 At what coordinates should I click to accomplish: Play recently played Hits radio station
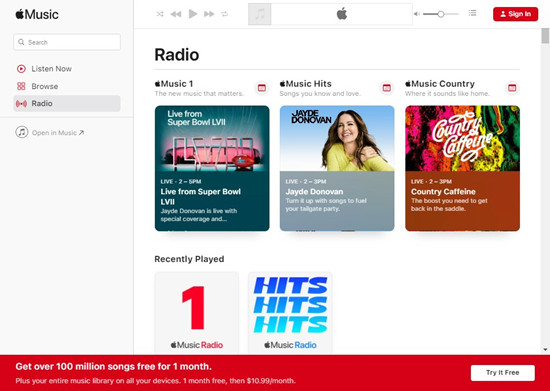click(290, 313)
